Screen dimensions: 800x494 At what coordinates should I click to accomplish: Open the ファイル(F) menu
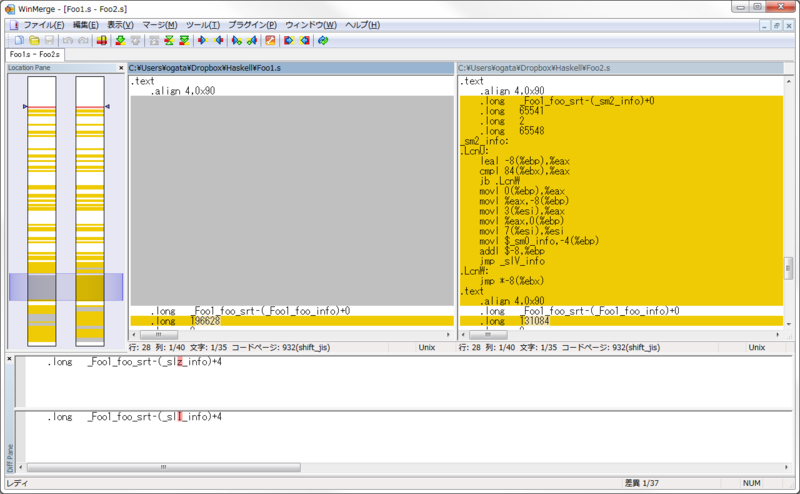[44, 25]
